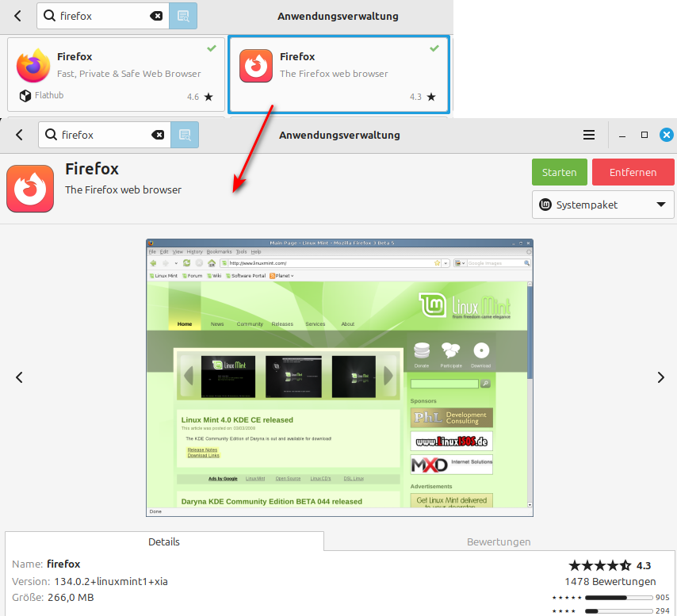This screenshot has height=616, width=677.
Task: Click the version text 134.0.2+linuxmint1+xia
Action: [111, 581]
